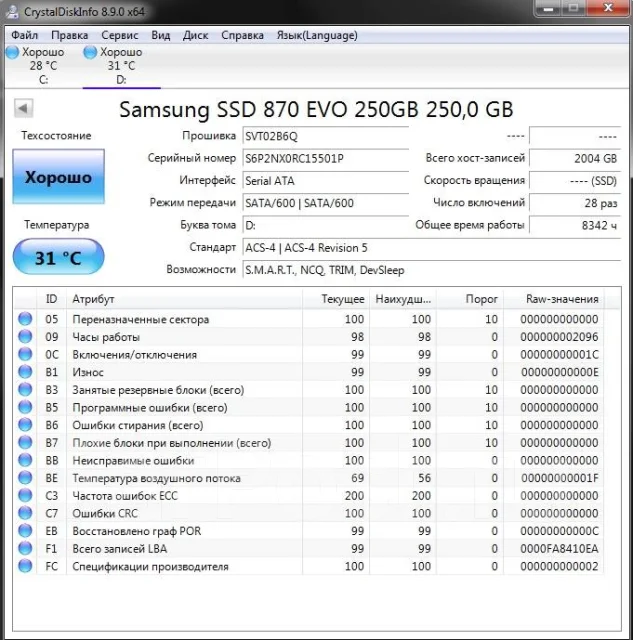Screen dimensions: 633x640
Task: Click the Наихудш... column header
Action: pos(403,299)
